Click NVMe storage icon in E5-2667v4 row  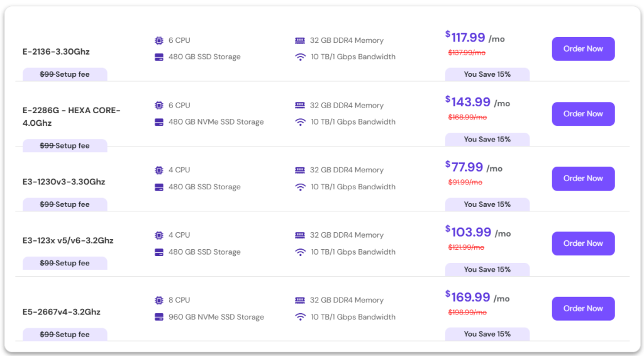[x=159, y=317]
